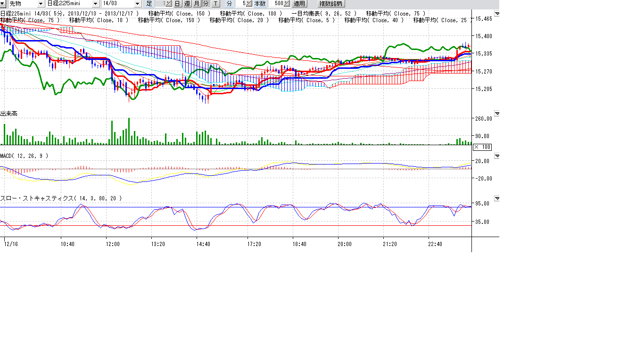
Task: Open the 日経225mini instrument dropdown
Action: pyautogui.click(x=96, y=4)
